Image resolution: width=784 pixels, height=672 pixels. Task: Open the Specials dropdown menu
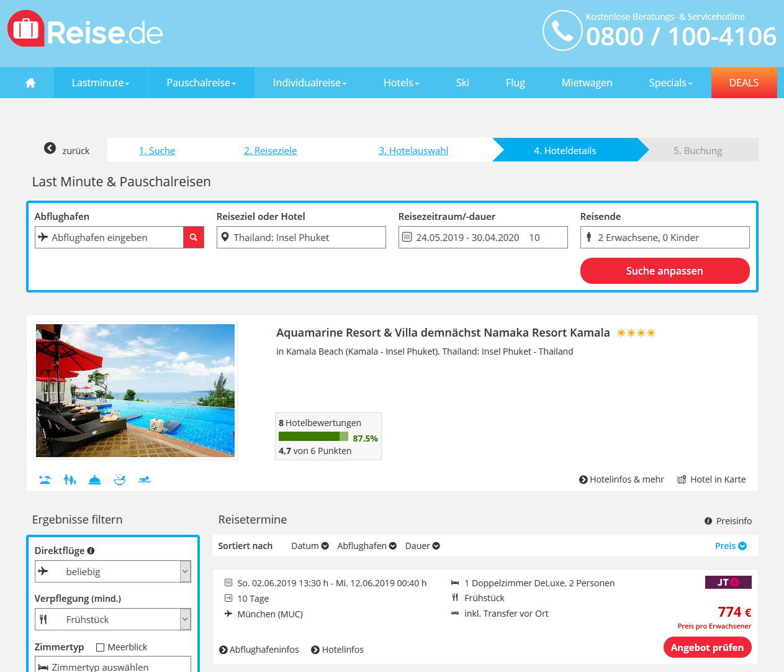click(x=670, y=83)
